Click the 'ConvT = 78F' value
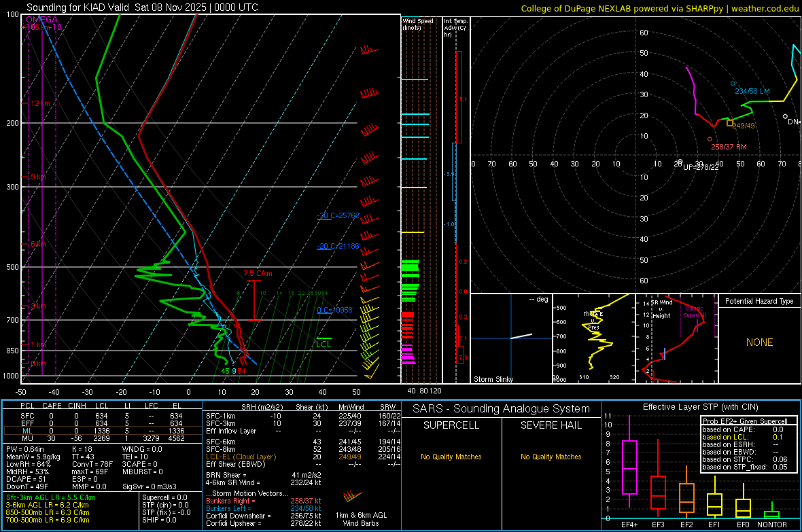The height and width of the screenshot is (532, 802). [92, 465]
